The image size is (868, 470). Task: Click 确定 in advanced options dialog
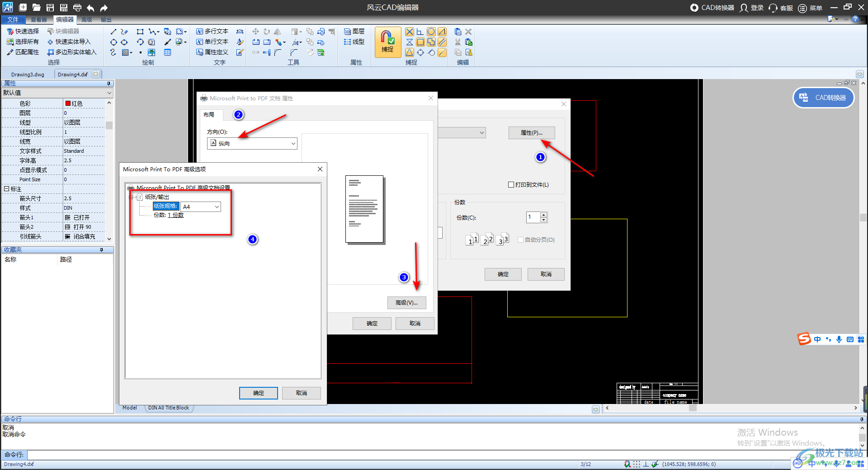coord(259,393)
